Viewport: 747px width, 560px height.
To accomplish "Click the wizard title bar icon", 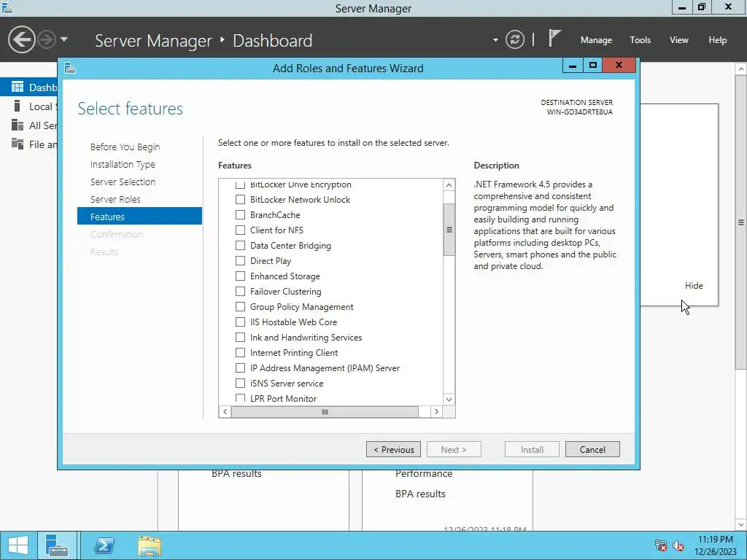I will [x=70, y=68].
